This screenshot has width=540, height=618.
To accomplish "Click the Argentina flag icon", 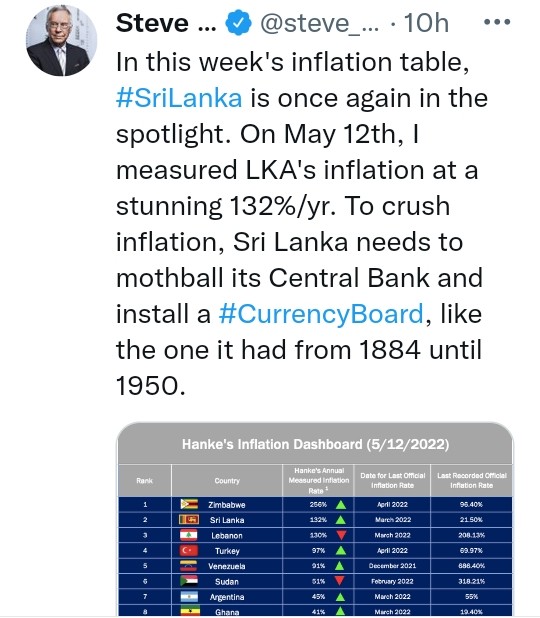I will tap(189, 596).
